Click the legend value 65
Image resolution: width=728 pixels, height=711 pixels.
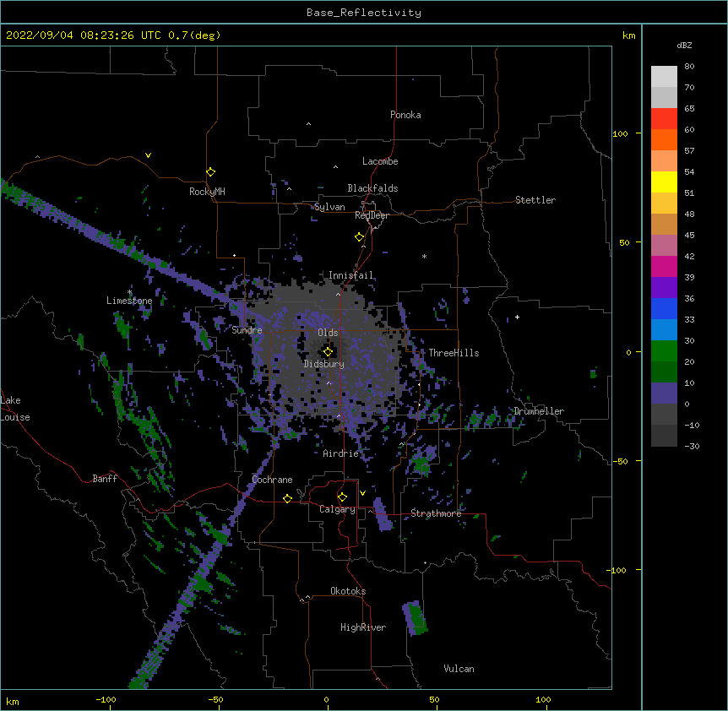[689, 108]
